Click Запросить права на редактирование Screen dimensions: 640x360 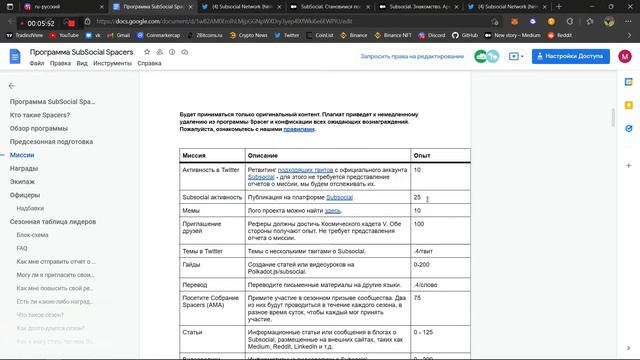click(412, 56)
